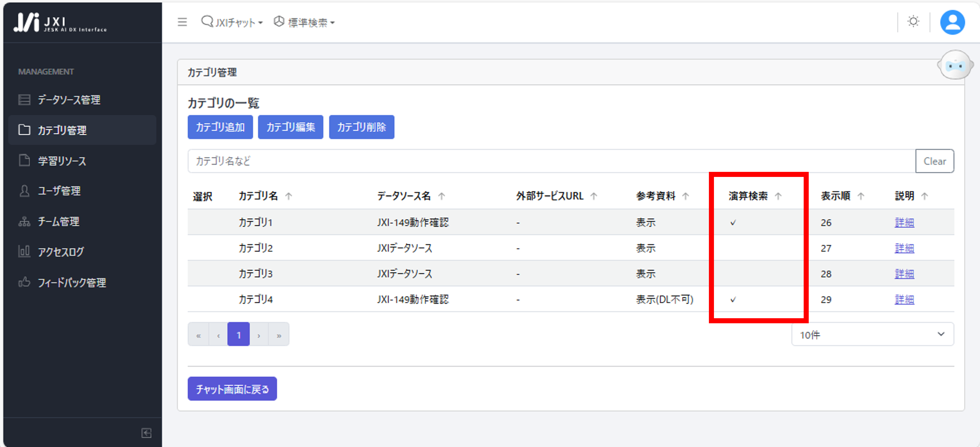Open 詳細 link for カテゴリ4
Screen dimensions: 980x447
pyautogui.click(x=904, y=299)
